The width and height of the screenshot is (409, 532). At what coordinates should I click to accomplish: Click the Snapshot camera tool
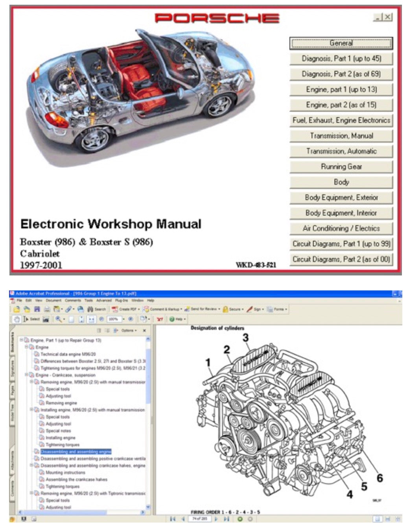coord(46,319)
